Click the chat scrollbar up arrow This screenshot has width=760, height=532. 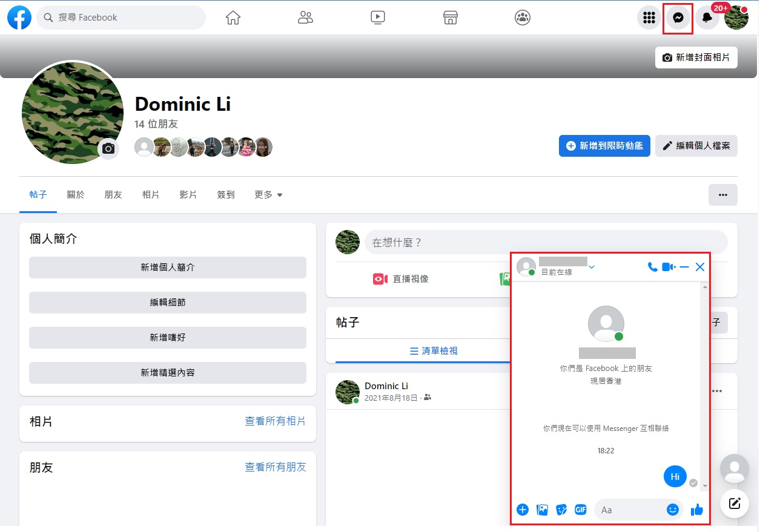coord(705,287)
